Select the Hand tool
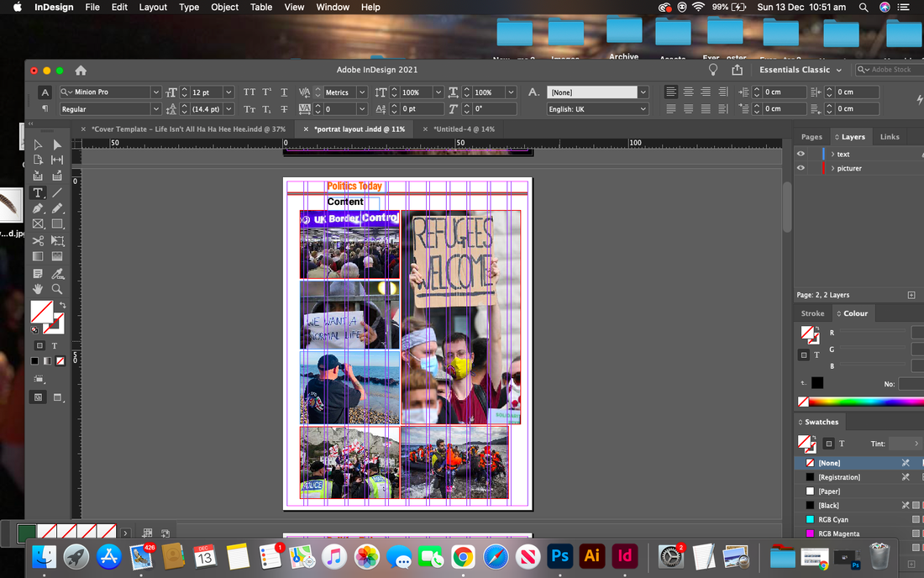The image size is (924, 578). click(x=38, y=289)
